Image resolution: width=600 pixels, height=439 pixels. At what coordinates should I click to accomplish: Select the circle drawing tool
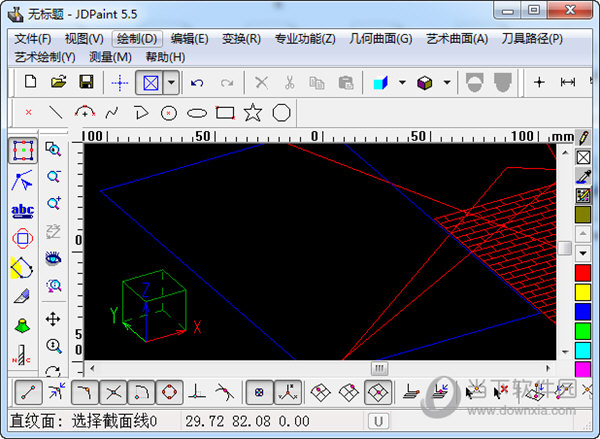click(169, 113)
